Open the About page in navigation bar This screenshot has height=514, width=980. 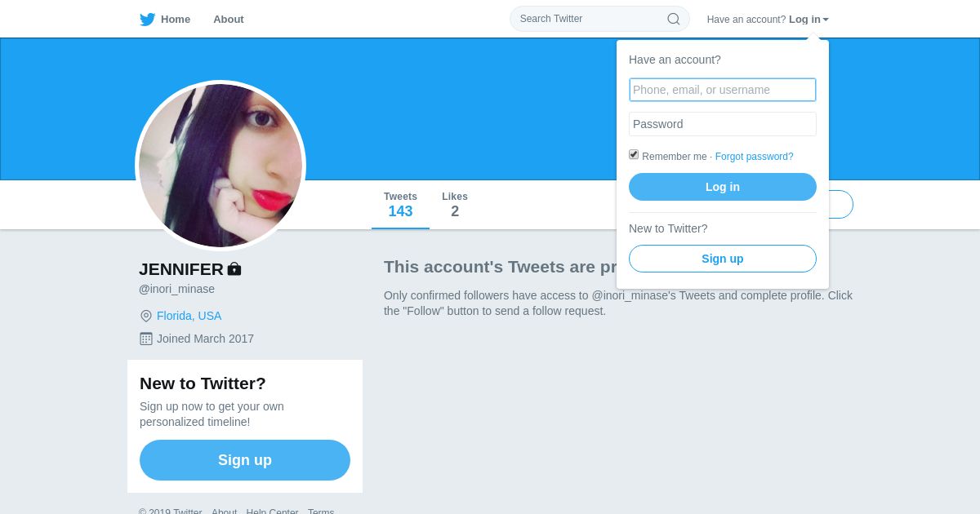229,20
